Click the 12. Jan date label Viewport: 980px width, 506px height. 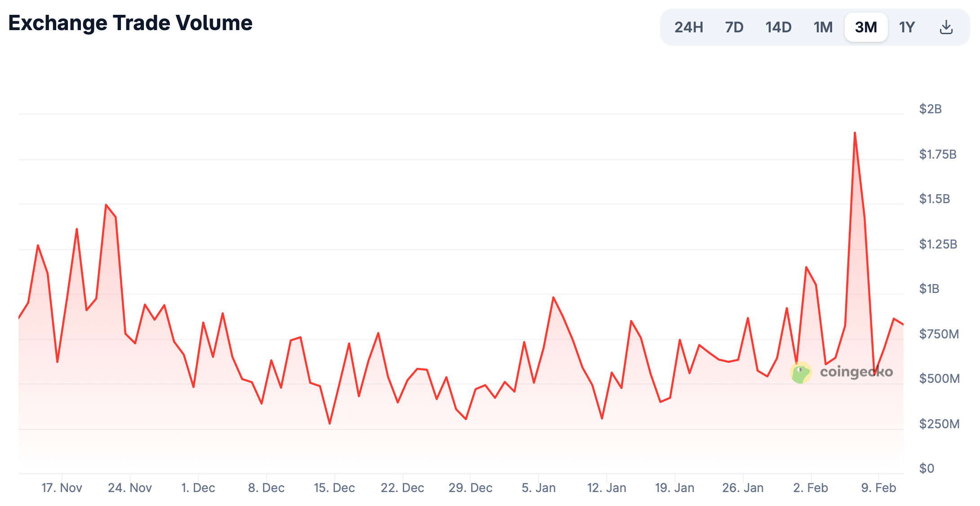606,488
